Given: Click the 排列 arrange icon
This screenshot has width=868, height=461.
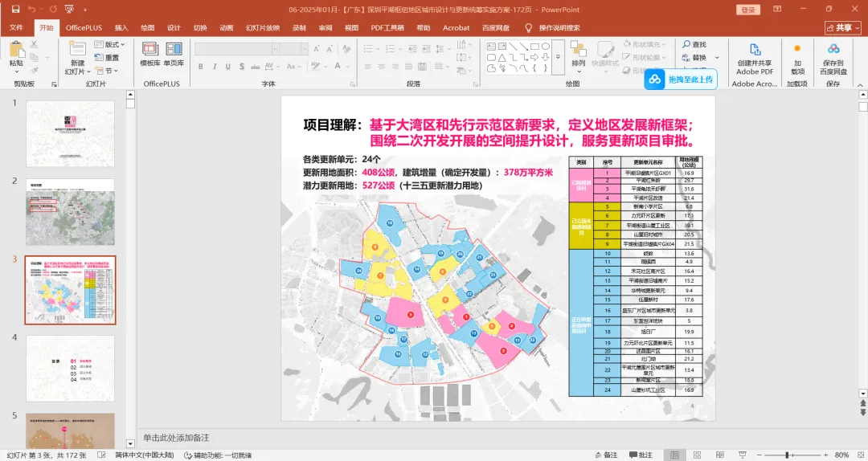Looking at the screenshot, I should pos(579,50).
